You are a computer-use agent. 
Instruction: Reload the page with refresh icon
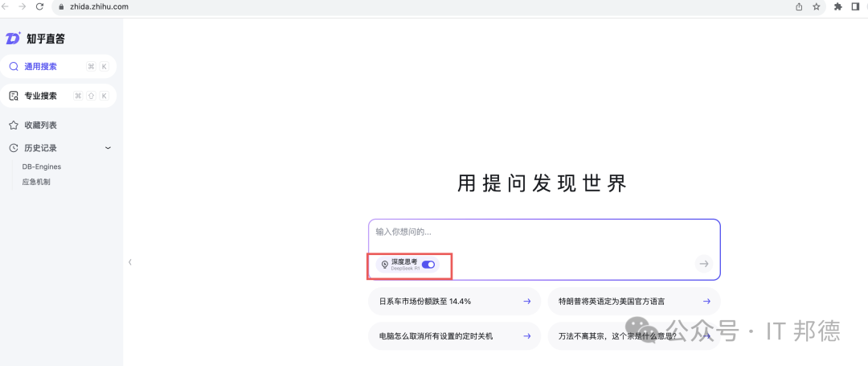[39, 6]
